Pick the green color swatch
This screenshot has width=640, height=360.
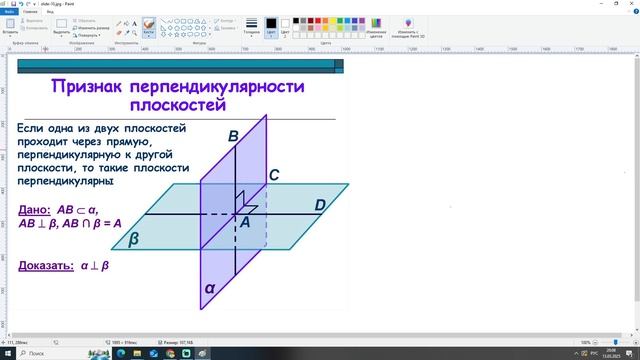[340, 21]
